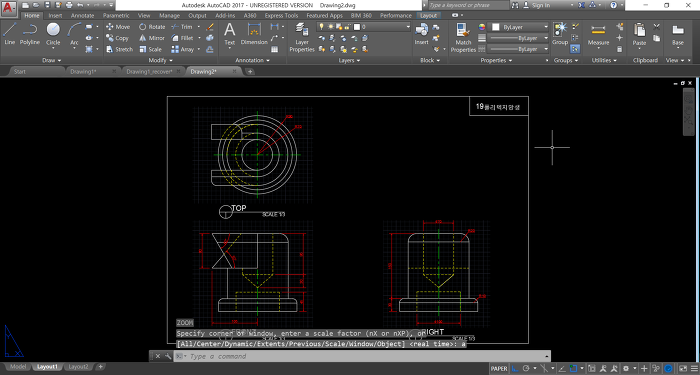Click the Erase tool icon
The height and width of the screenshot is (375, 700).
[210, 27]
